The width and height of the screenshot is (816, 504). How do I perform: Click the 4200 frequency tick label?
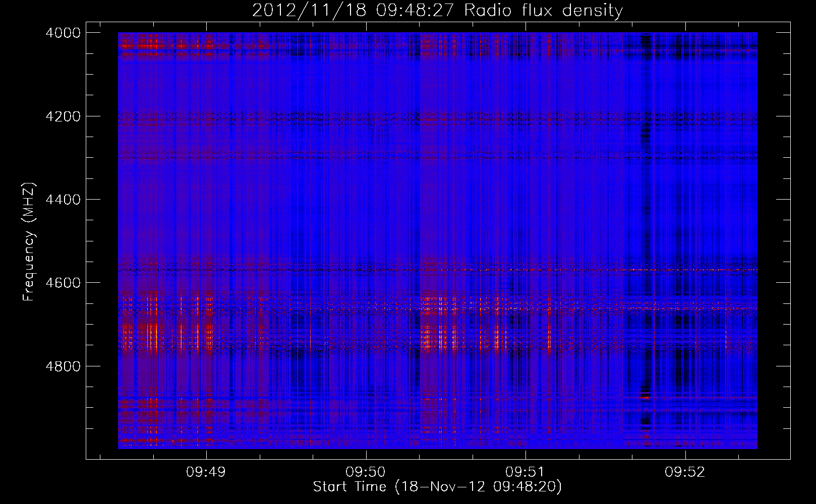(63, 116)
